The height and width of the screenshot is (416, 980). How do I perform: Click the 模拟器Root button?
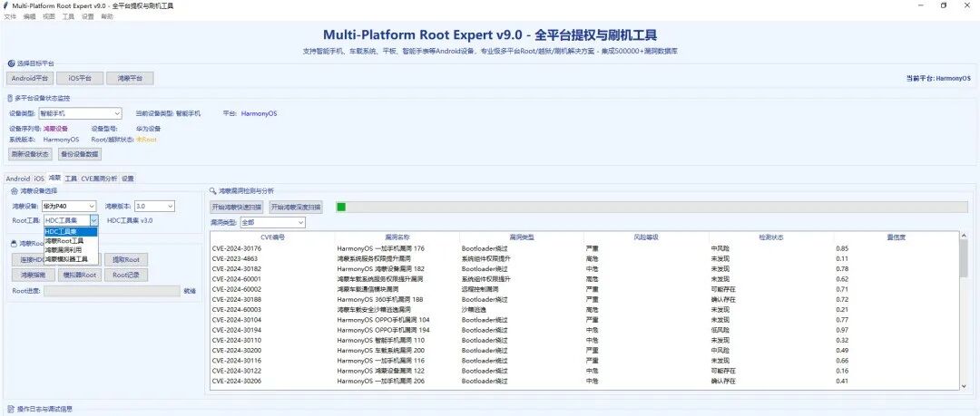[79, 275]
